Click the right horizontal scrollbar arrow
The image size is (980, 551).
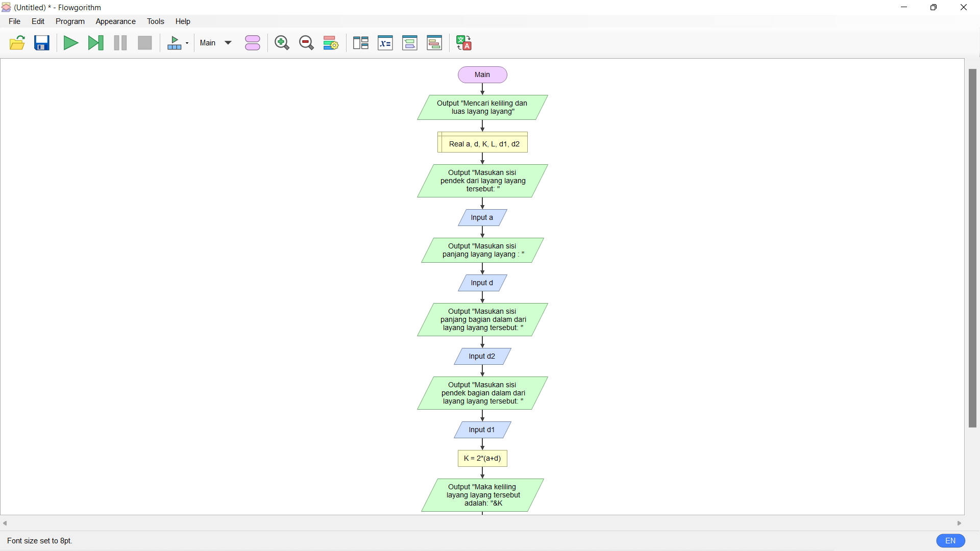(x=960, y=523)
